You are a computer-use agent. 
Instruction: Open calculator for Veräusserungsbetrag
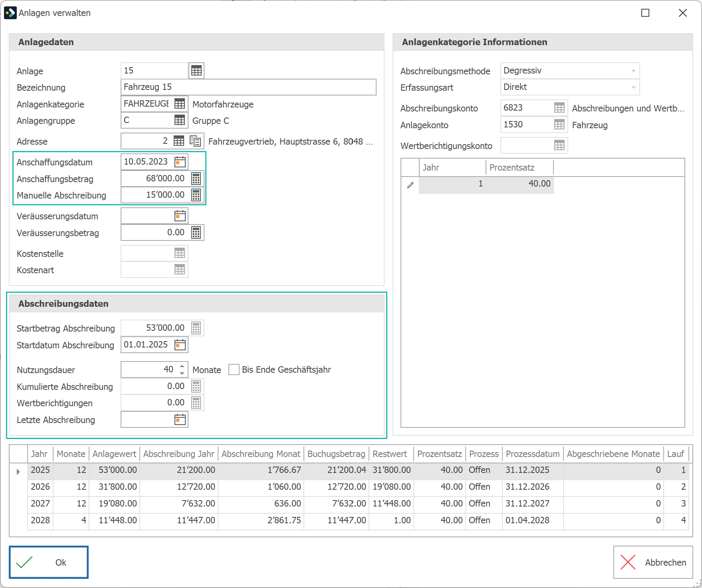[x=196, y=232]
